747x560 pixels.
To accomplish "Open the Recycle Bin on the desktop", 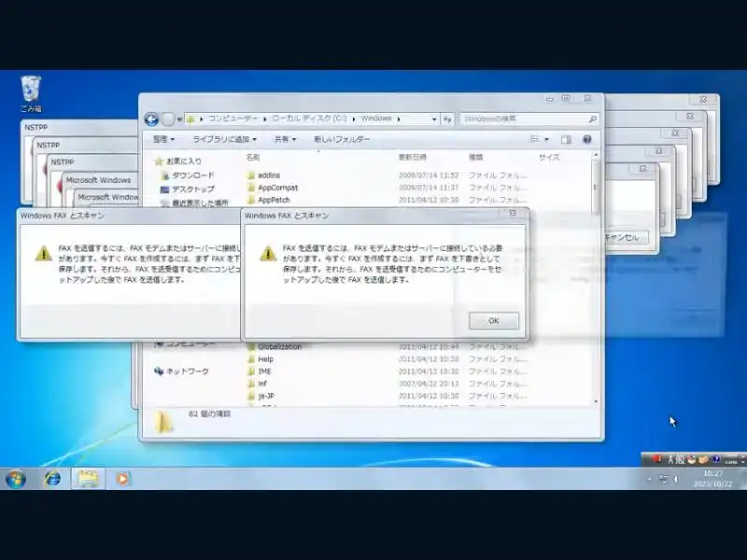I will click(x=31, y=93).
